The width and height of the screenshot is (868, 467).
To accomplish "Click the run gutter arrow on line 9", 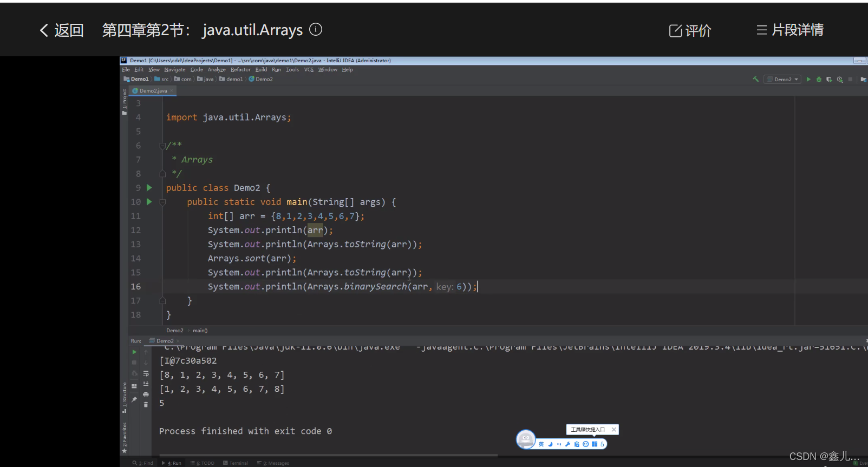I will (149, 188).
